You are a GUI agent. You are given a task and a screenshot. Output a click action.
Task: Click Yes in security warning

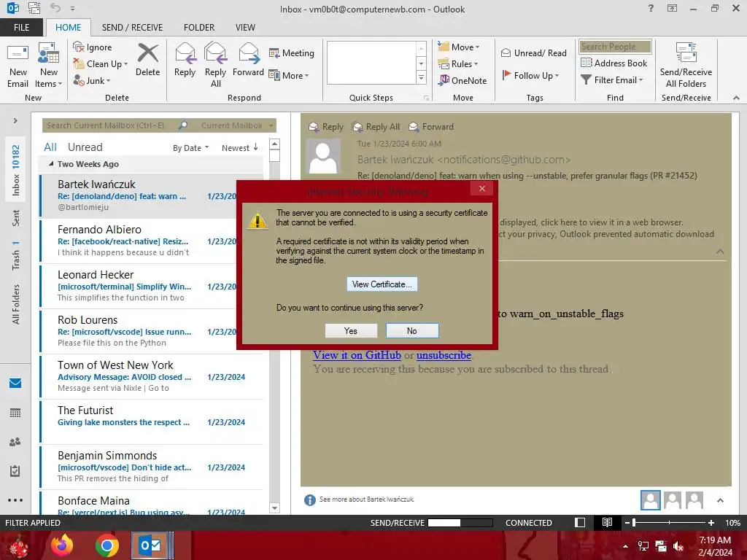[x=351, y=330]
